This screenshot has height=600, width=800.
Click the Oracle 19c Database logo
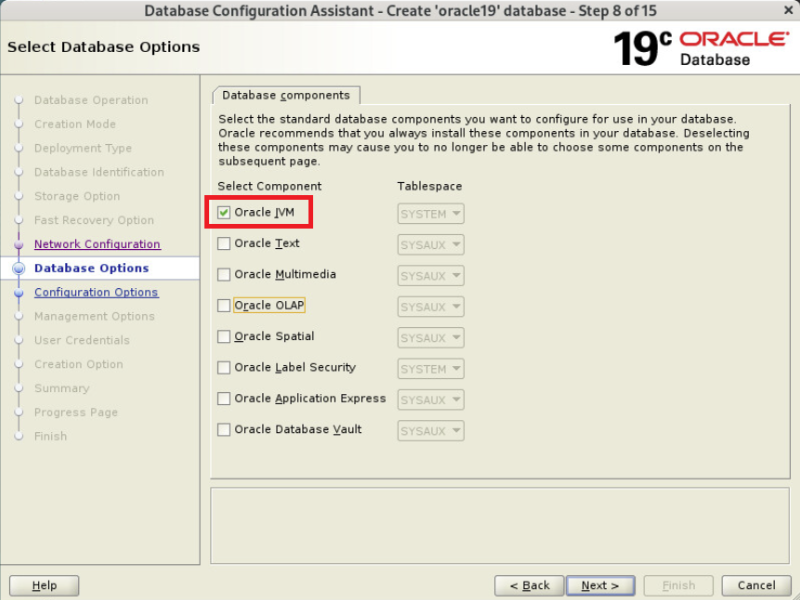701,48
